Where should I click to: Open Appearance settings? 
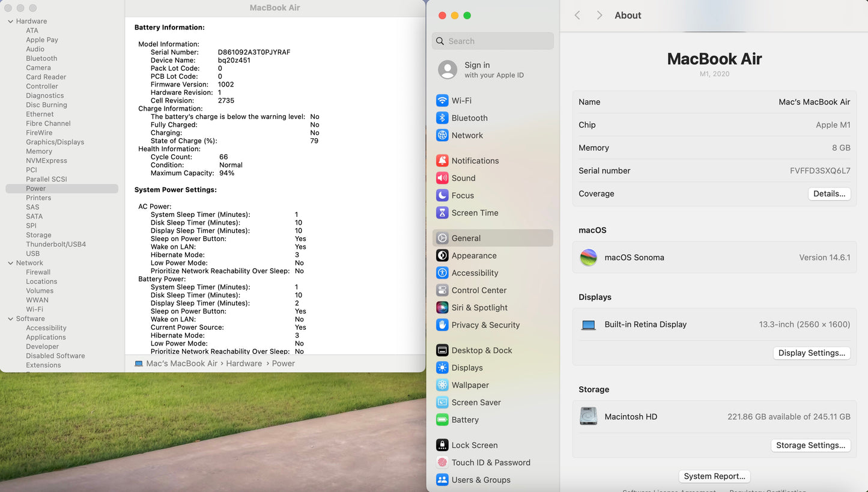[474, 255]
